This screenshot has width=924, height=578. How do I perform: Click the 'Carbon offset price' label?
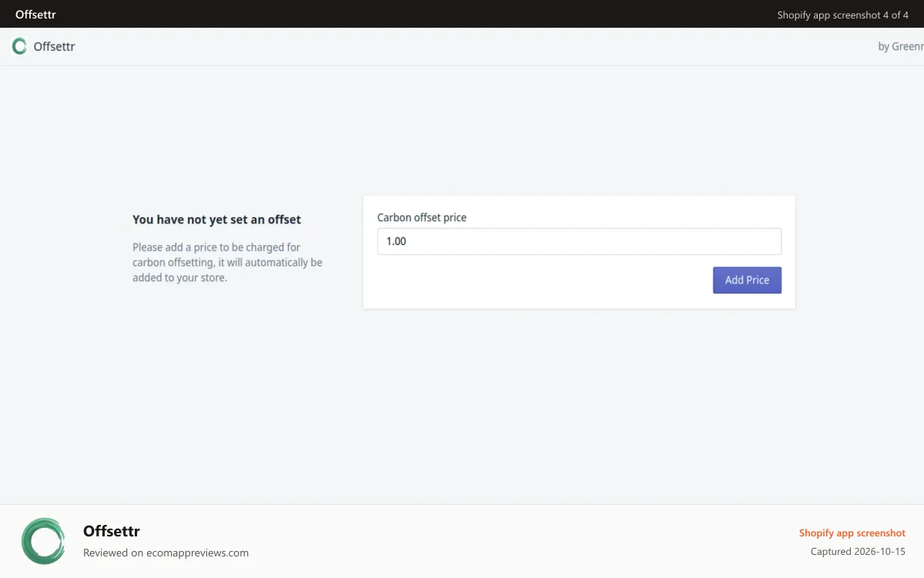pos(422,217)
